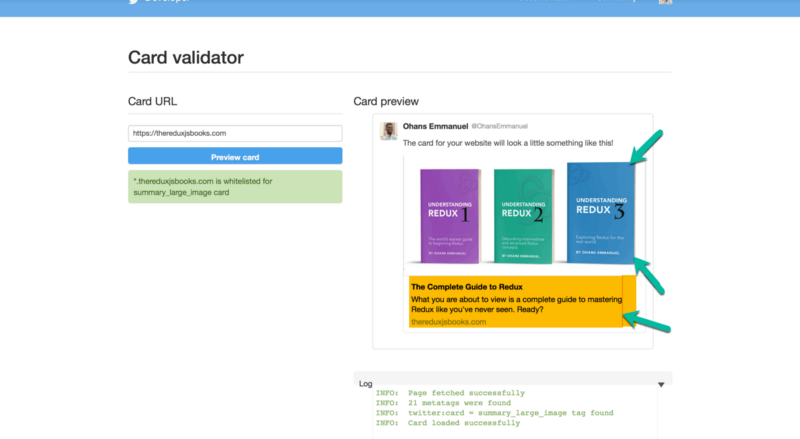Open the thereduxjsbooks.com link in card
The height and width of the screenshot is (439, 800).
tap(448, 322)
